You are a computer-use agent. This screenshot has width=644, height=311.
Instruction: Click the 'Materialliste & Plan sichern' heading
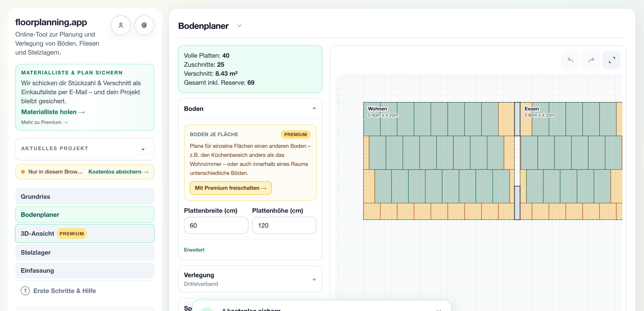(x=72, y=73)
